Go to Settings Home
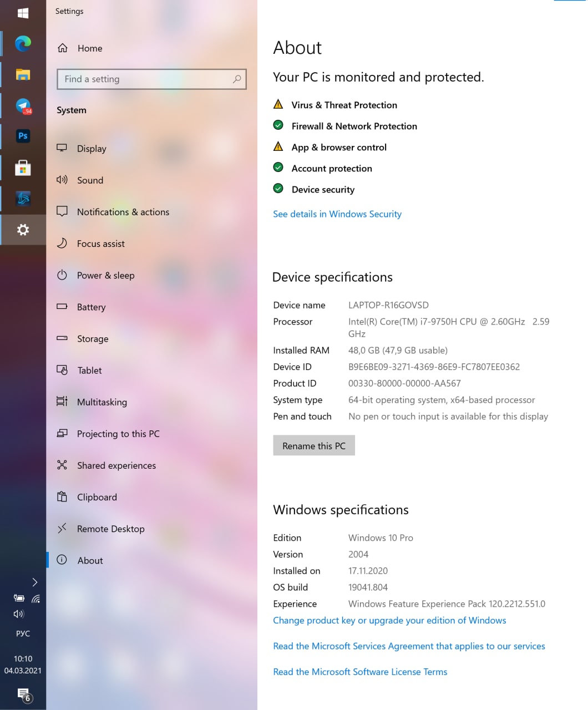 [80, 48]
